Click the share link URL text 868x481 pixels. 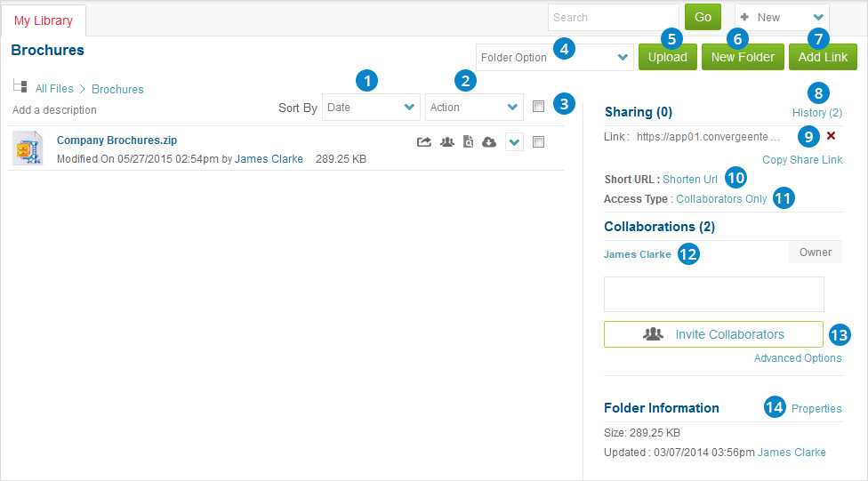pyautogui.click(x=708, y=137)
